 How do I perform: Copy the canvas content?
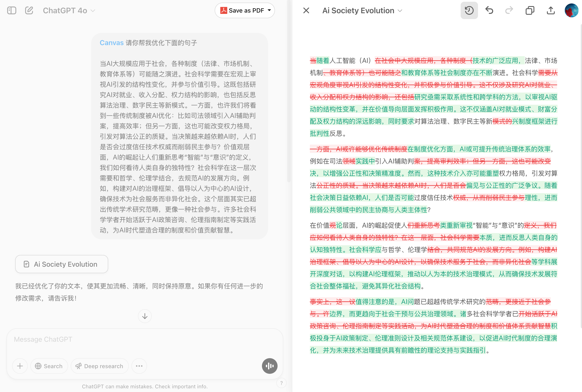pyautogui.click(x=530, y=10)
